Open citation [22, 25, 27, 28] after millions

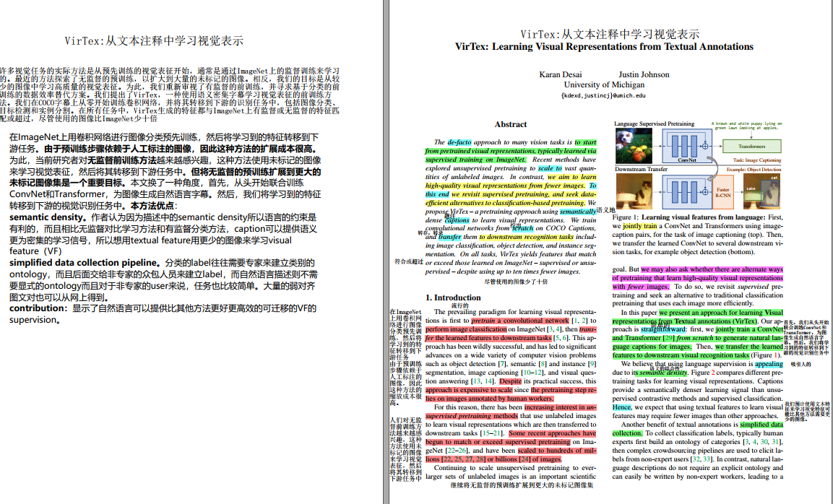464,459
